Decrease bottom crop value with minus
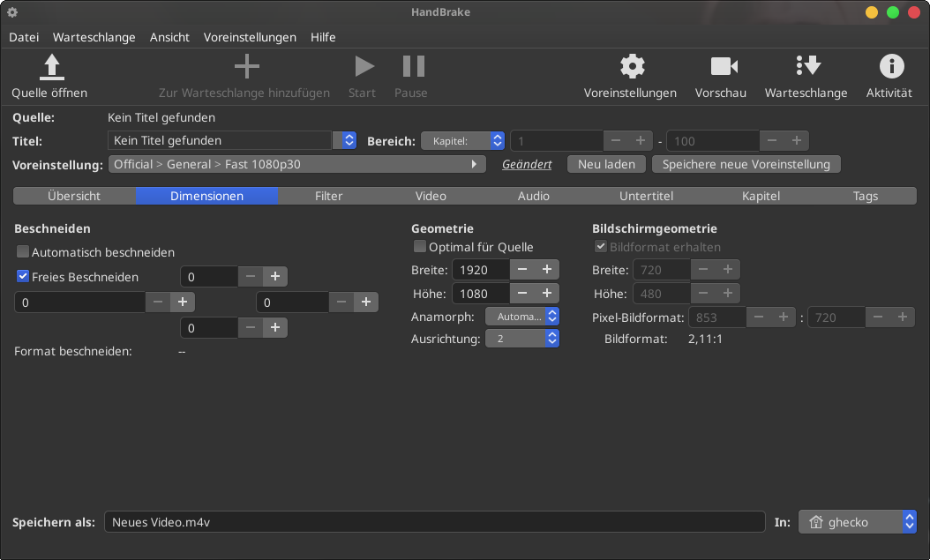 (251, 328)
